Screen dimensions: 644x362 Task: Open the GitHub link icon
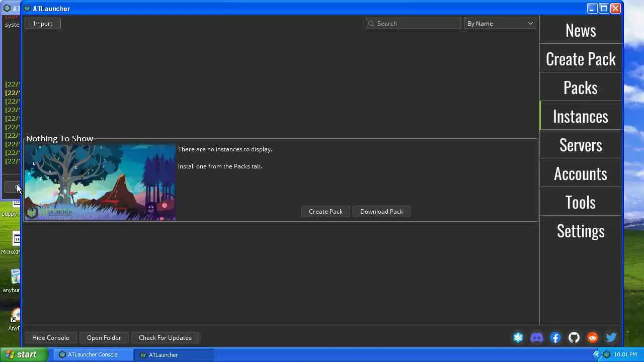574,338
